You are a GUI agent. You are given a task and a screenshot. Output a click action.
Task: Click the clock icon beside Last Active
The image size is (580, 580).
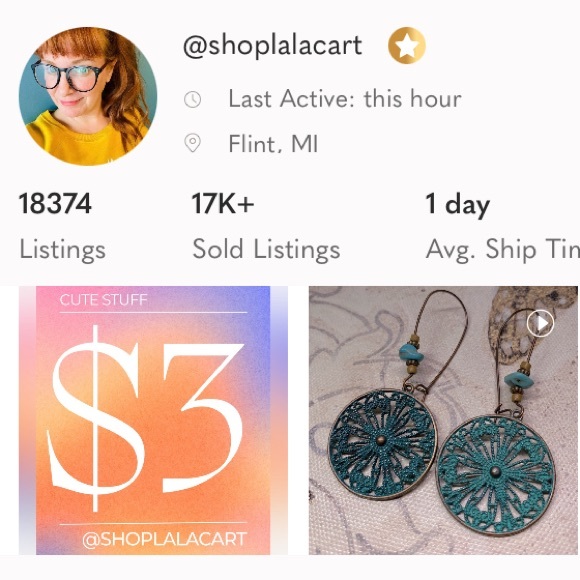(x=192, y=100)
